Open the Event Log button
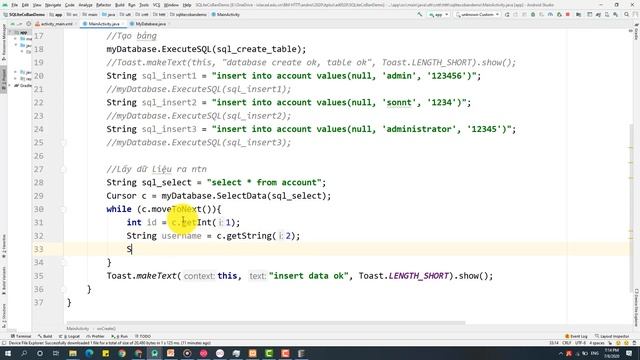Screen dimensions: 640x360 coord(576,336)
